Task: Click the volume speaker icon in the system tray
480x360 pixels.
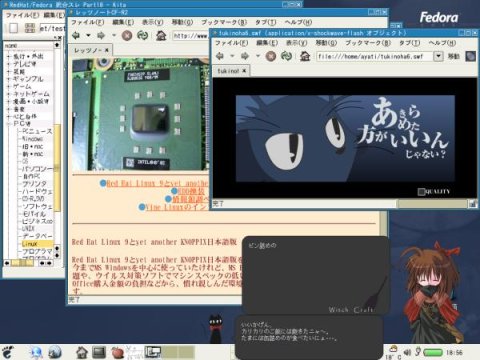Action: pos(407,352)
